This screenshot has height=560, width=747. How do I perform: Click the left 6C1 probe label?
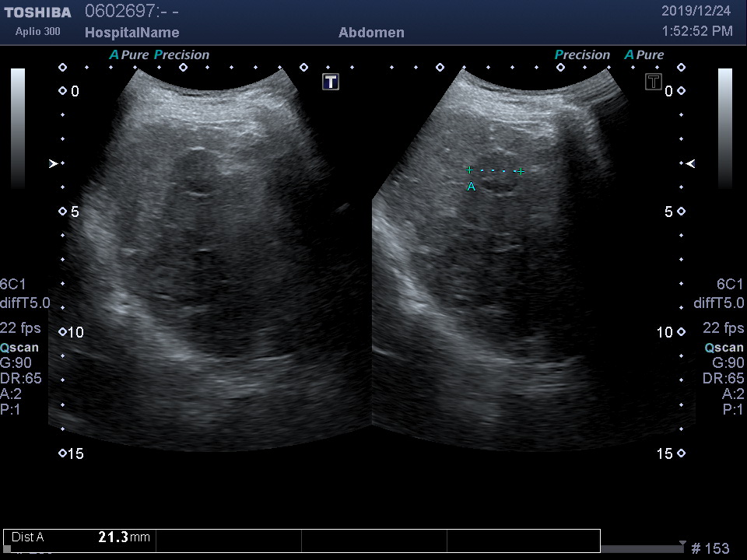pyautogui.click(x=13, y=284)
